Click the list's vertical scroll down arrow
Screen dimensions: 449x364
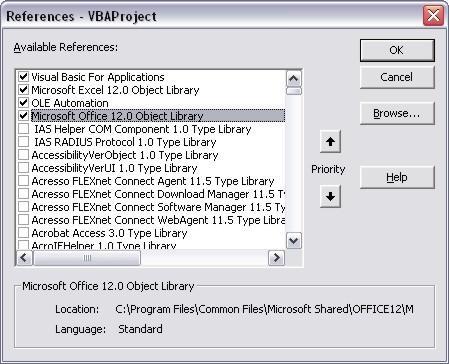coord(294,240)
